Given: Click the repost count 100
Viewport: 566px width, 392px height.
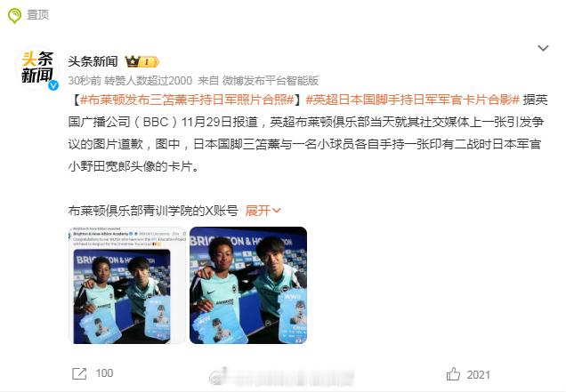Looking at the screenshot, I should [104, 373].
